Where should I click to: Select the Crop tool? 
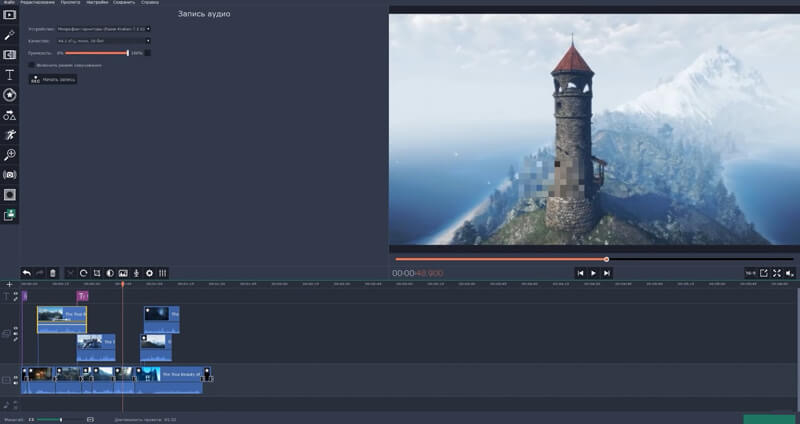click(x=97, y=273)
